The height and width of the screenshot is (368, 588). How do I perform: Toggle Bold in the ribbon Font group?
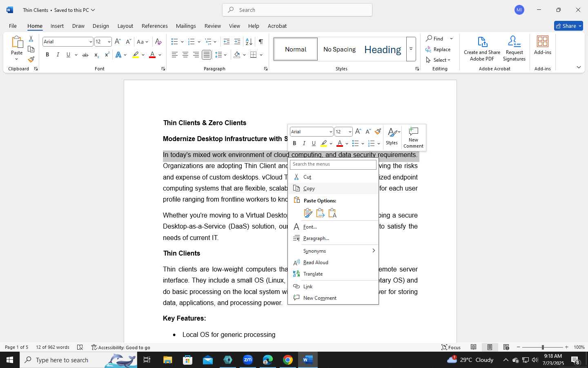(47, 55)
